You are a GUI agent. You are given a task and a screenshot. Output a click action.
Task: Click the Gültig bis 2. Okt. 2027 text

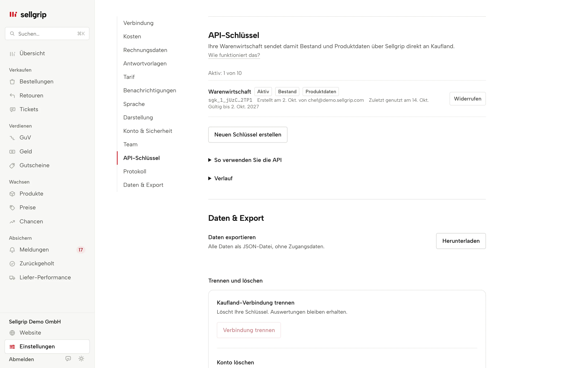[234, 107]
